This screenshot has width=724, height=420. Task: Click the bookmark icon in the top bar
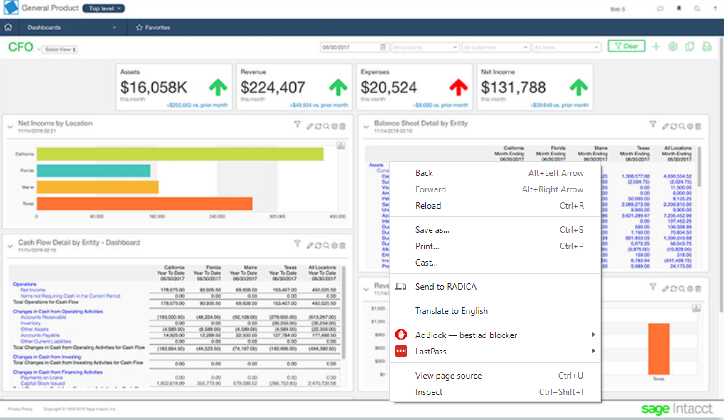679,8
